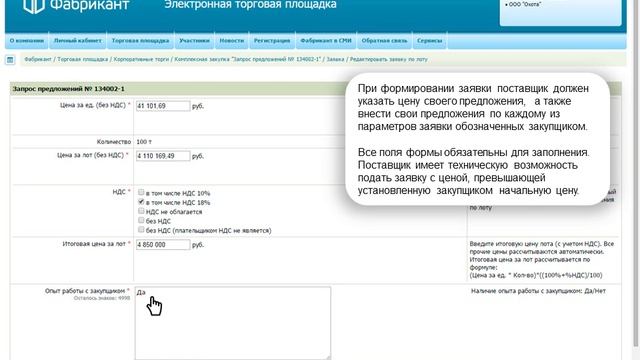Open the Комплексная закупка breadcrumb link

(x=247, y=59)
